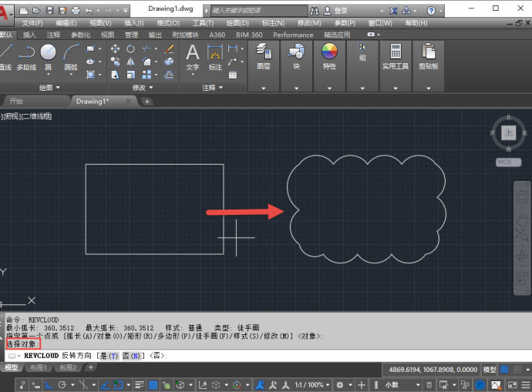Select the Line (直线) draw tool

tap(5, 56)
